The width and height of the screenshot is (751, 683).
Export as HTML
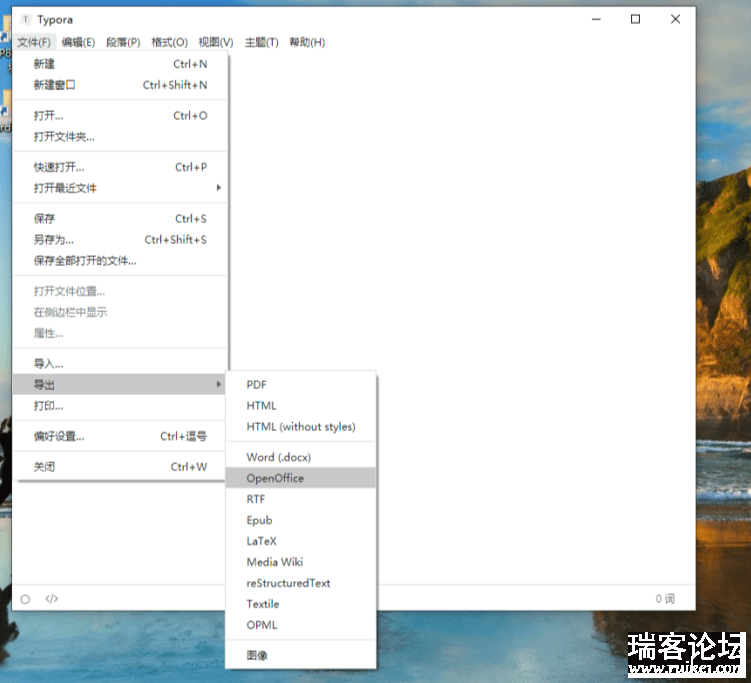point(301,406)
